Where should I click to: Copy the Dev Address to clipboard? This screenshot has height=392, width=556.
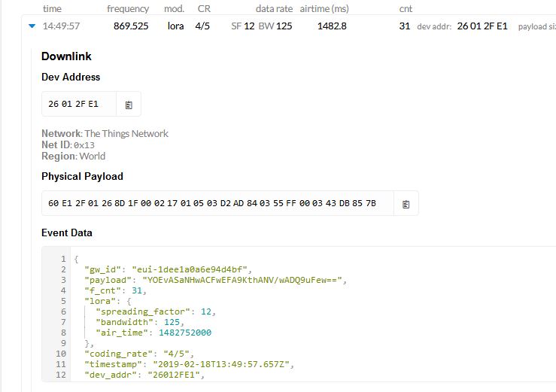point(129,105)
